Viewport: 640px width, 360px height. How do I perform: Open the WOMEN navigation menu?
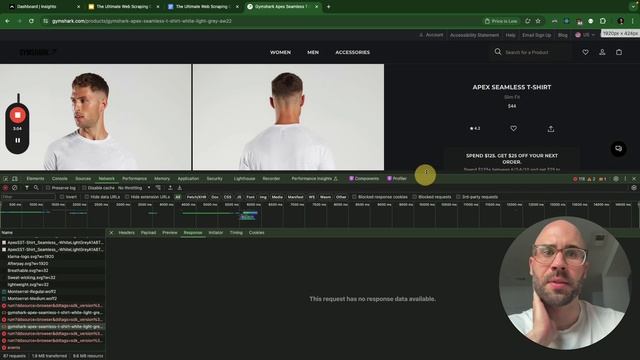[x=280, y=52]
